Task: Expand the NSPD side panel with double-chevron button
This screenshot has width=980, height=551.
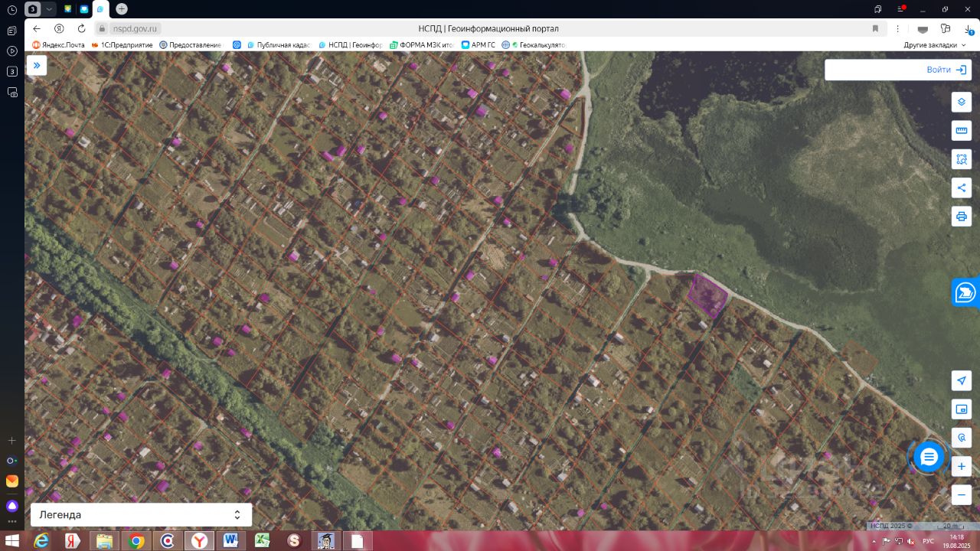Action: pyautogui.click(x=37, y=65)
